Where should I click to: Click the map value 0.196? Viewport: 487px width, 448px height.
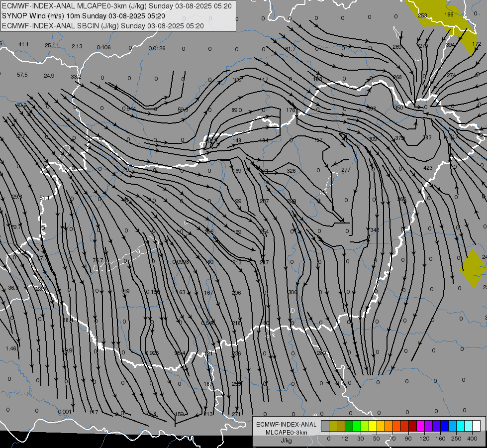(153, 292)
